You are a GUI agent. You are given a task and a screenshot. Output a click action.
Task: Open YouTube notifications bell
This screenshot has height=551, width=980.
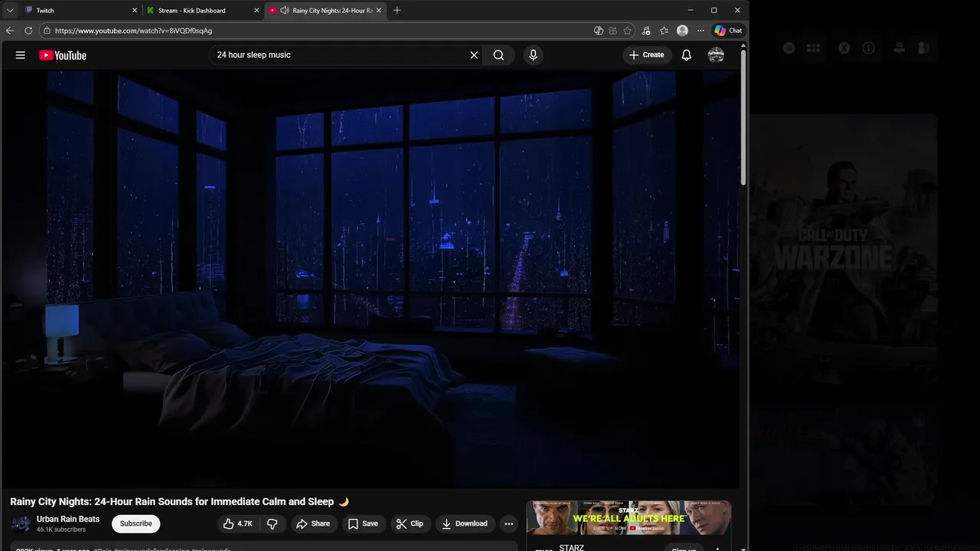click(687, 55)
